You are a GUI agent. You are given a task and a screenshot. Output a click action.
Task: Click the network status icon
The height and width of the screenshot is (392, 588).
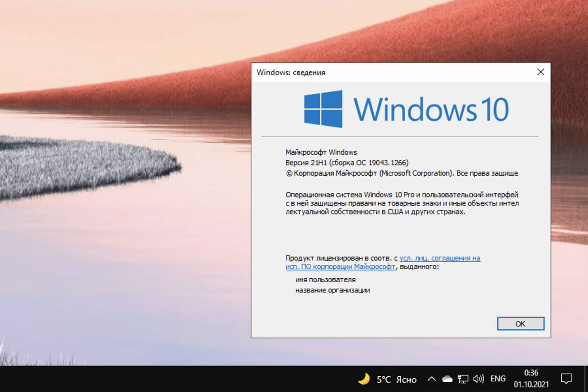[463, 379]
